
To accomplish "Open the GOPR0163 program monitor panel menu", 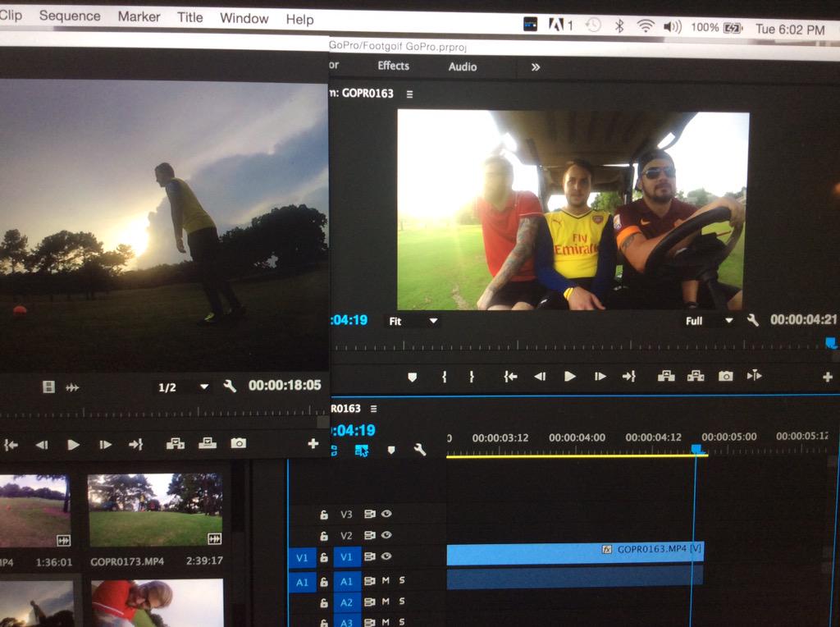I will (x=409, y=94).
